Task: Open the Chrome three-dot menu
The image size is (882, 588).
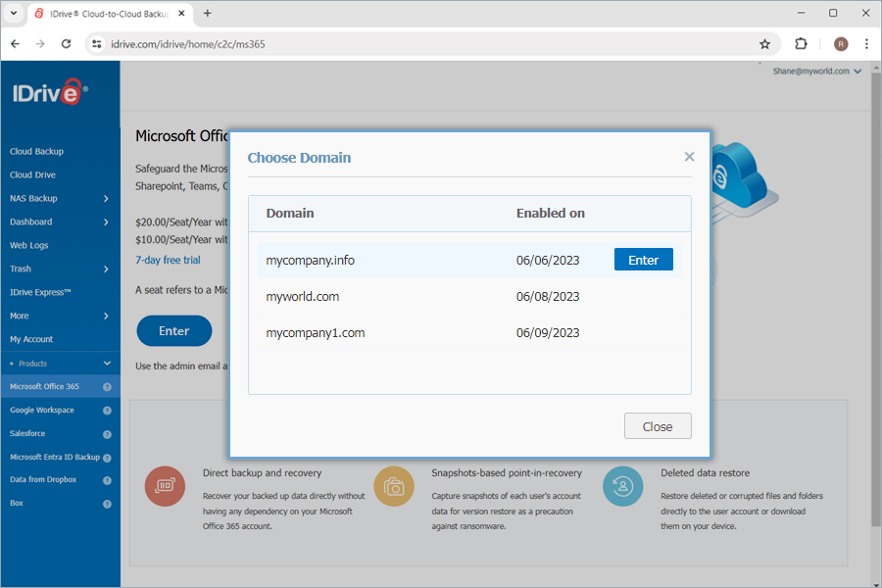Action: [x=866, y=44]
